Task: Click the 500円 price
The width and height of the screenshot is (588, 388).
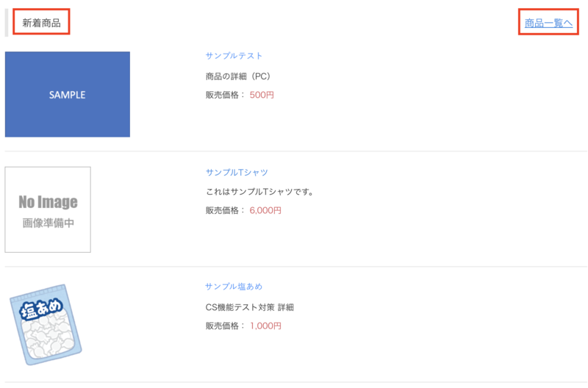Action: (x=262, y=95)
